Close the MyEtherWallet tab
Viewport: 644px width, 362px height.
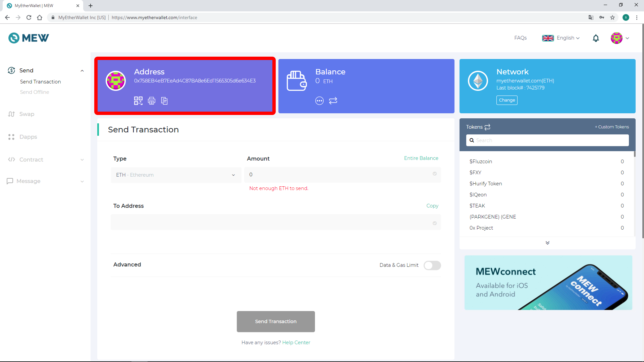tap(78, 6)
